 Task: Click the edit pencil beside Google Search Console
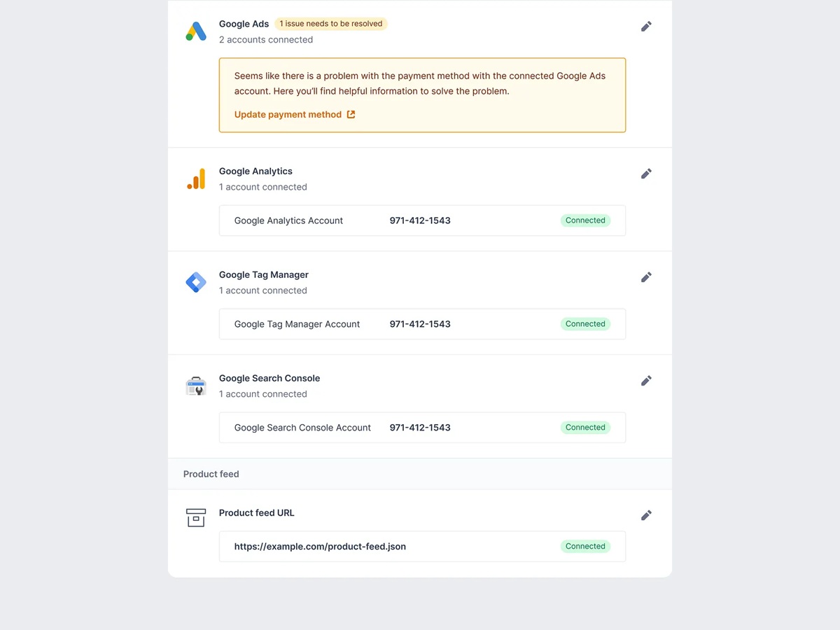click(x=645, y=380)
